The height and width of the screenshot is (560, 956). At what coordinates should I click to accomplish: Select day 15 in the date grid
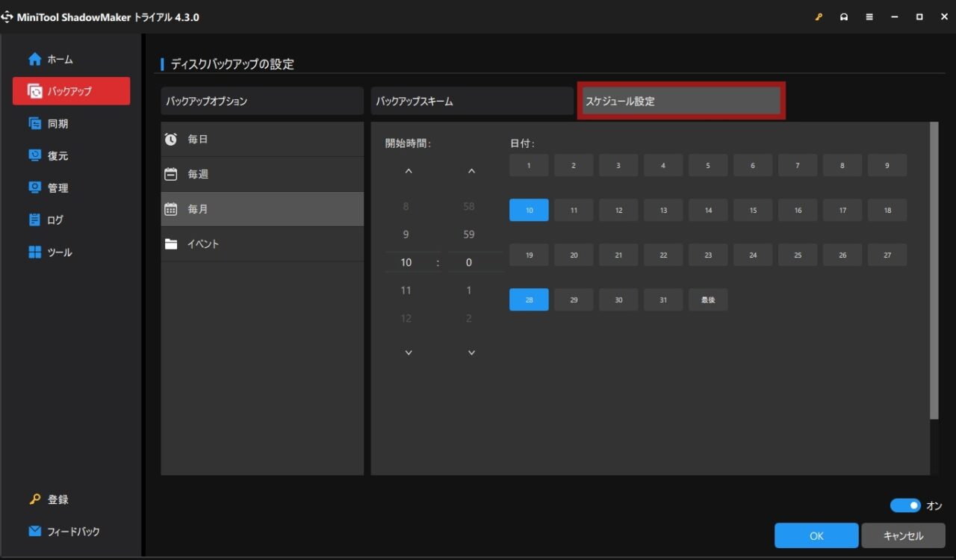point(753,210)
